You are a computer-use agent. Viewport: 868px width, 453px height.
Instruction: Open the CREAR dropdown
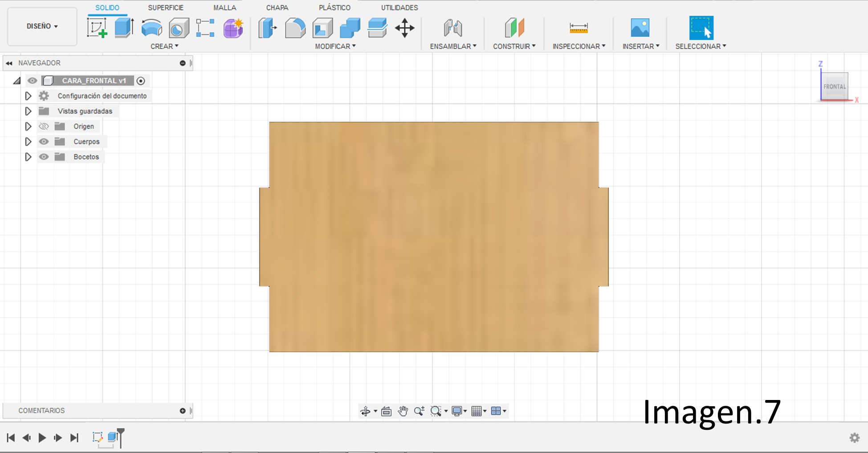(x=165, y=46)
